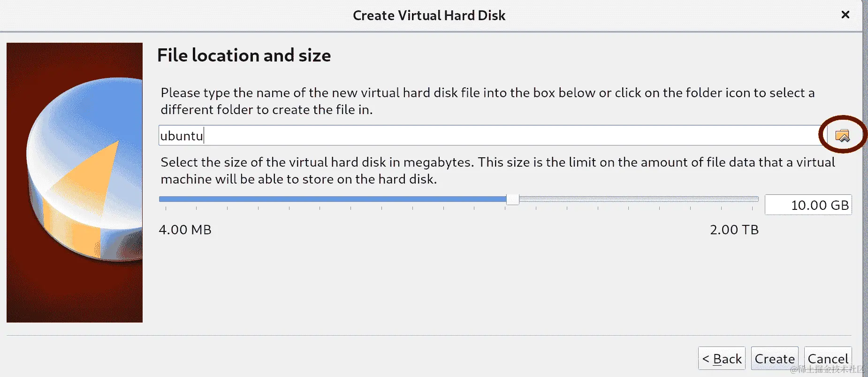Click the virtual disk illustration image
Screen dimensions: 868x377
[75, 183]
